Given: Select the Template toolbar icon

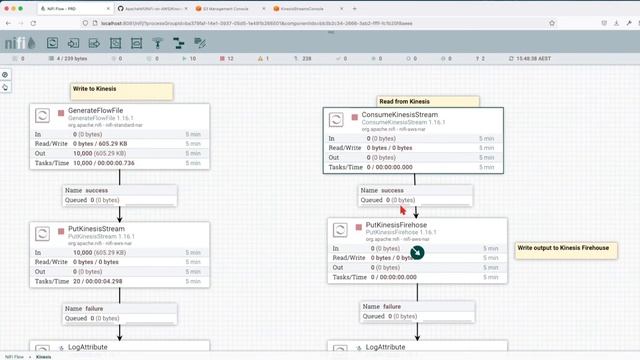Looking at the screenshot, I should click(179, 43).
